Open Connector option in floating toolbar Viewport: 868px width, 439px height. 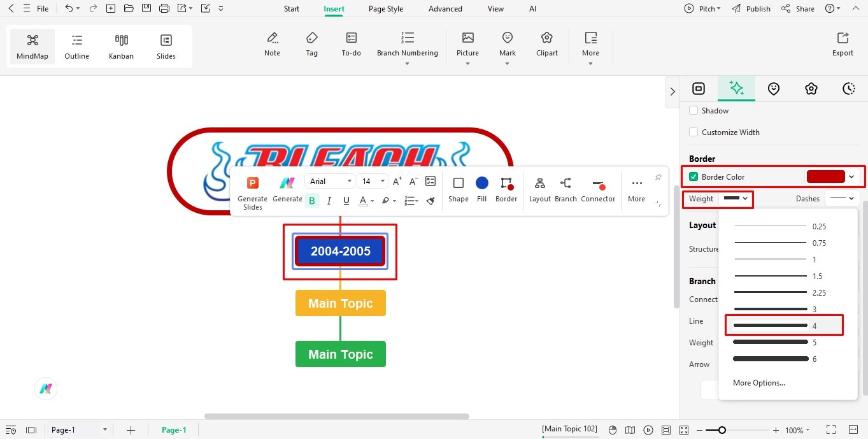click(598, 190)
